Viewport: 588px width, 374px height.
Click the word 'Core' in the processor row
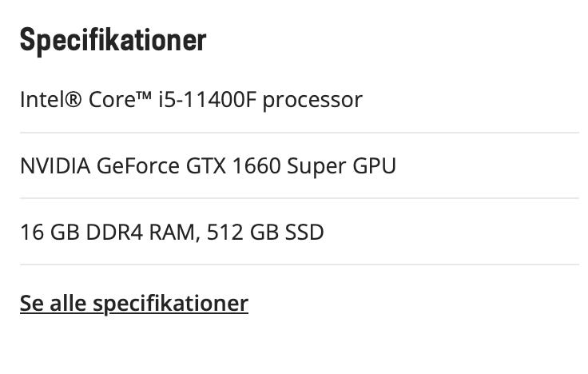112,100
